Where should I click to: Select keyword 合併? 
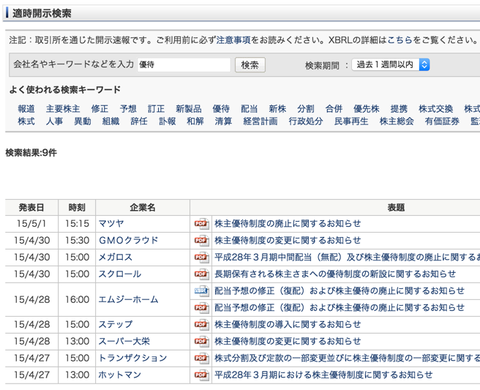(334, 109)
